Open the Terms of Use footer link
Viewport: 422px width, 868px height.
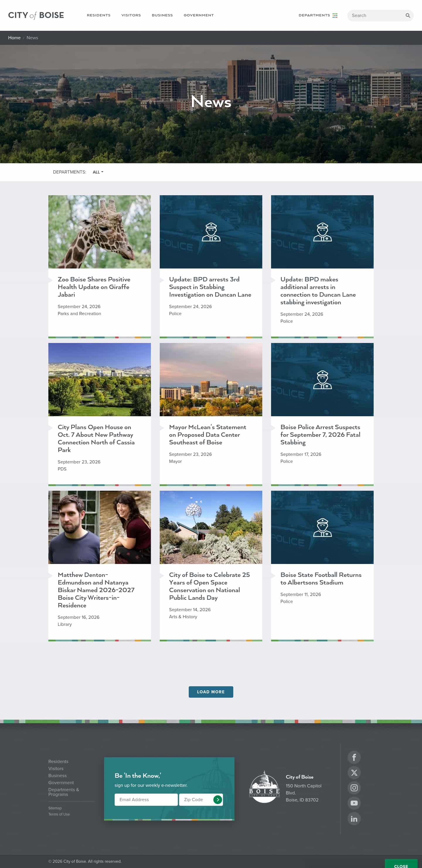pyautogui.click(x=59, y=814)
